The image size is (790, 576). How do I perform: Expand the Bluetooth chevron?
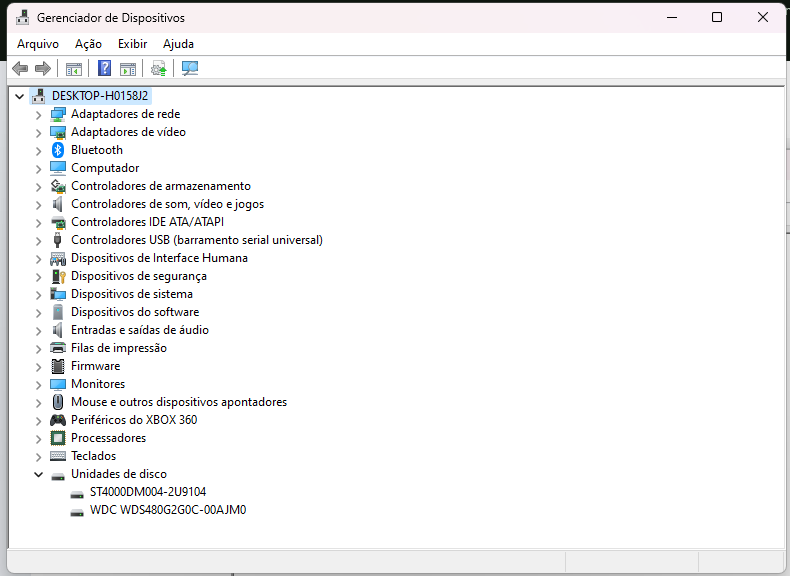coord(39,151)
